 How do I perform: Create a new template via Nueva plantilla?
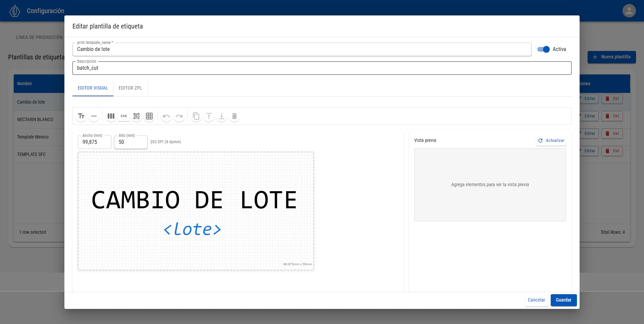pos(611,57)
